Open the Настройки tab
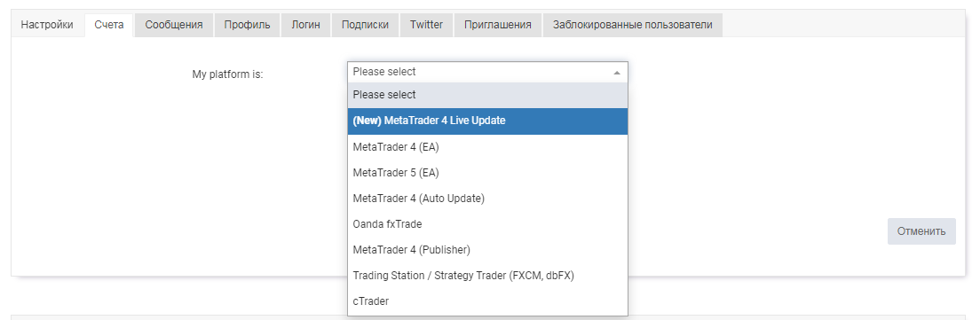 (47, 25)
